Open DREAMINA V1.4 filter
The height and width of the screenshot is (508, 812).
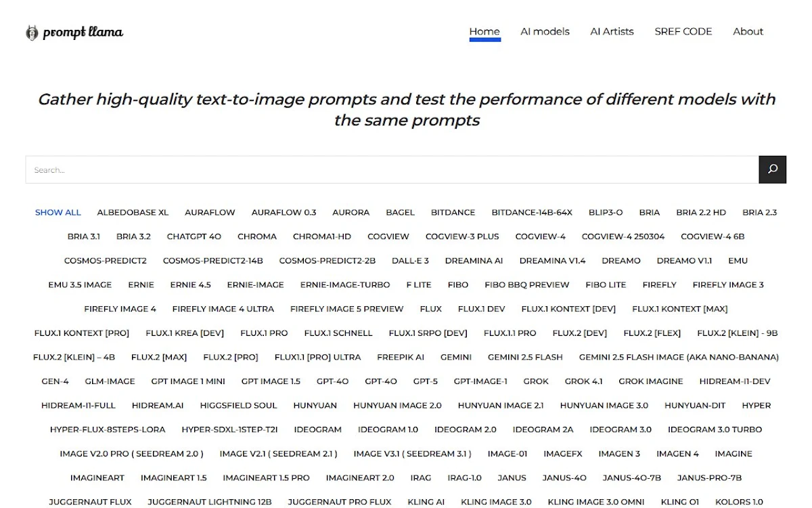tap(552, 260)
